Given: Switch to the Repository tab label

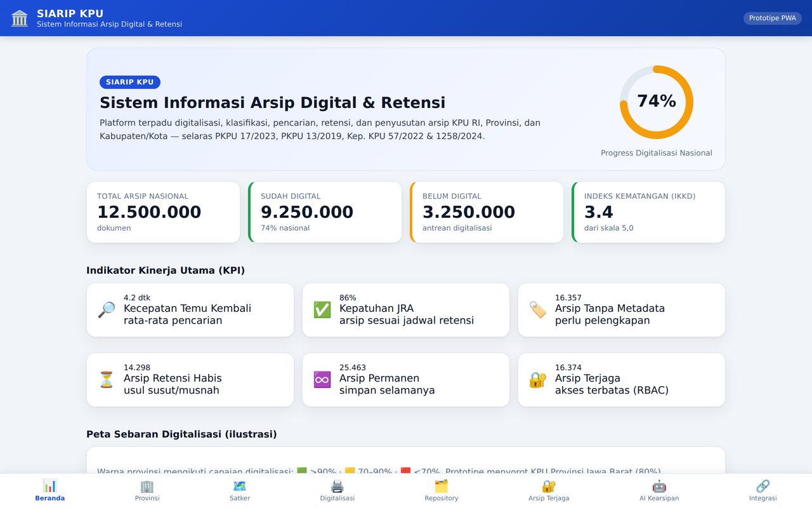Looking at the screenshot, I should pyautogui.click(x=442, y=498).
